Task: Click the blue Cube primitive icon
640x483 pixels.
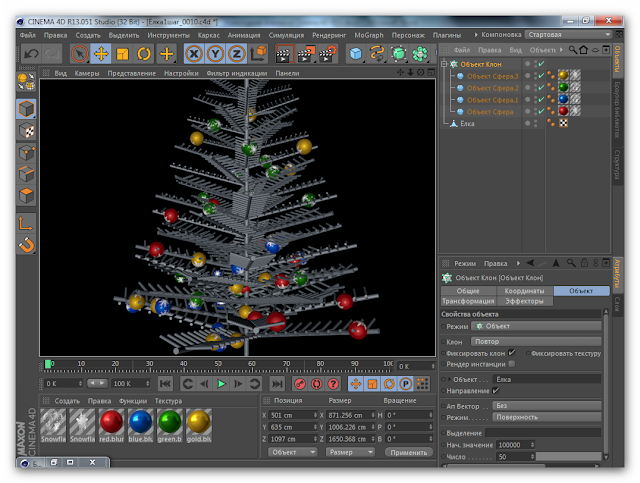Action: click(x=356, y=53)
